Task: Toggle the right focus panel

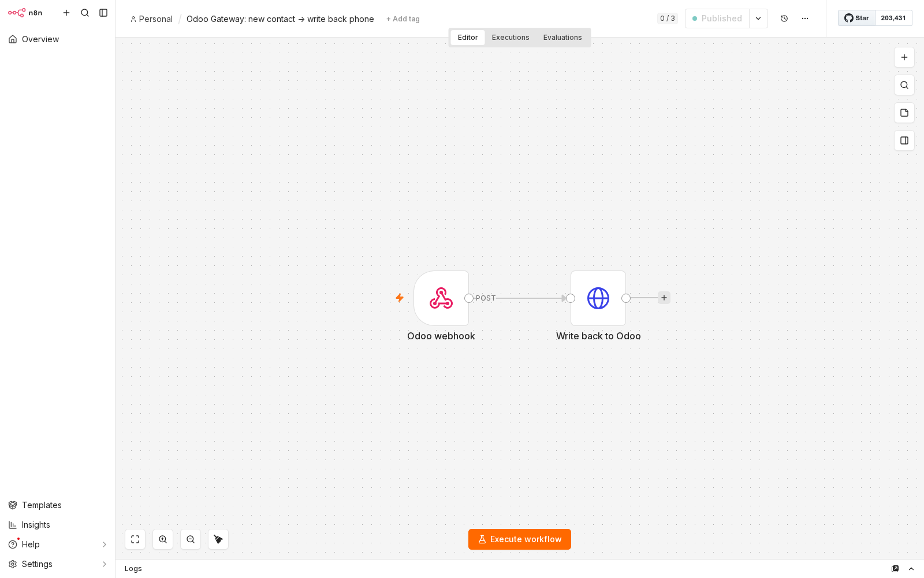Action: pos(904,140)
